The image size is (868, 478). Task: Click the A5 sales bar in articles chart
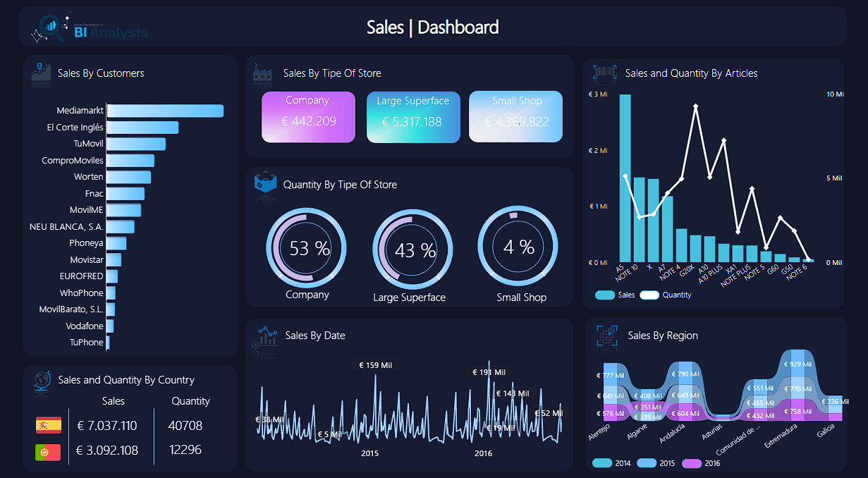[625, 178]
